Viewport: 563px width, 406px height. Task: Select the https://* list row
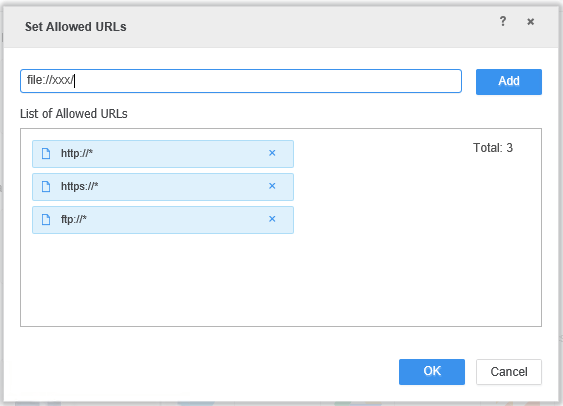point(163,187)
